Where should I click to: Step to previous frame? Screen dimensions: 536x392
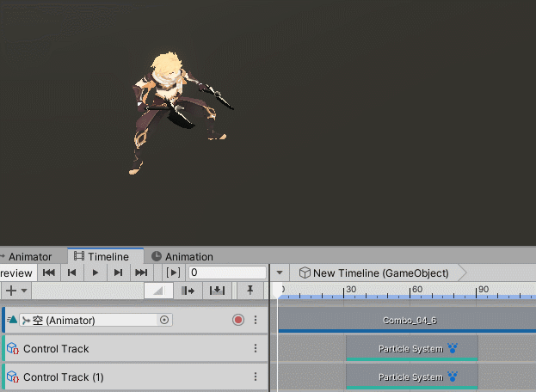(x=71, y=273)
